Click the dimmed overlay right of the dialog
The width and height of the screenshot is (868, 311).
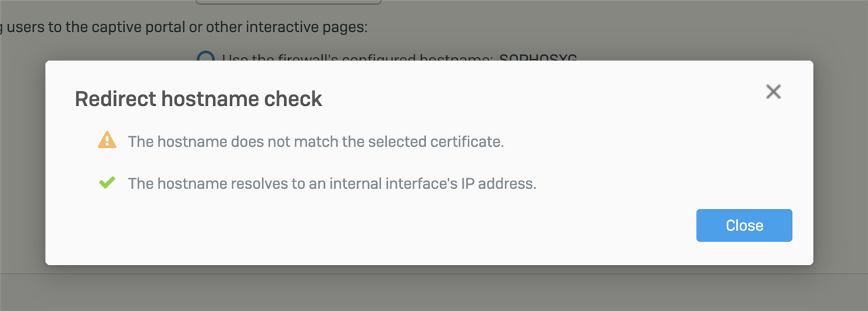coord(841,163)
